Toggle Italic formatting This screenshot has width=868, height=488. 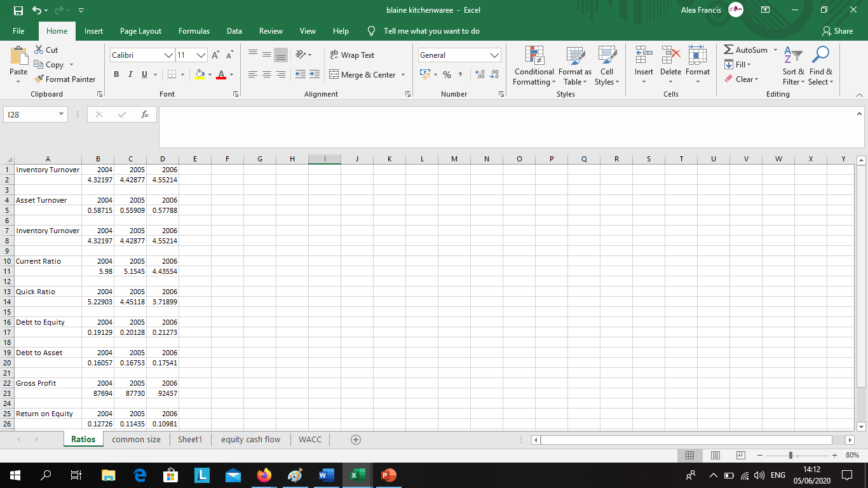132,75
